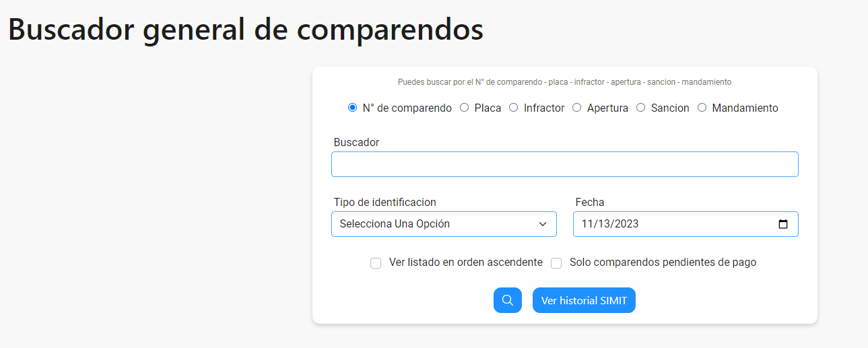This screenshot has width=868, height=348.
Task: Open Ver historial SIMIT
Action: coord(584,300)
